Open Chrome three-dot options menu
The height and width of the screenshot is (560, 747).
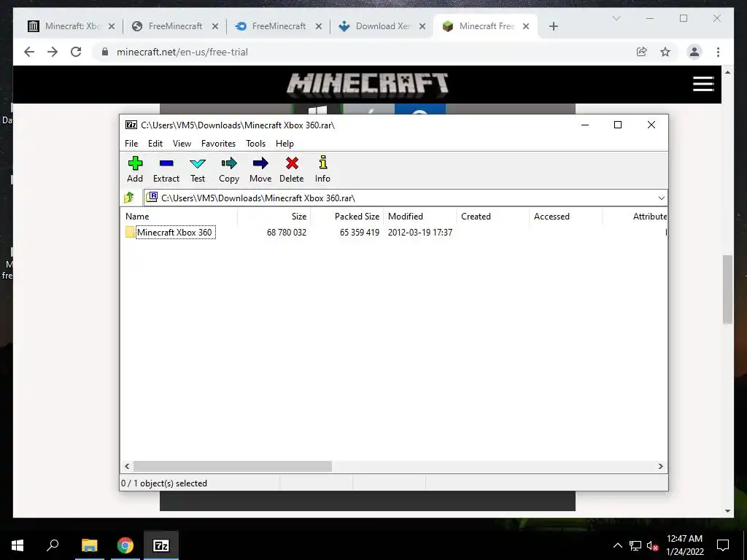(x=718, y=52)
